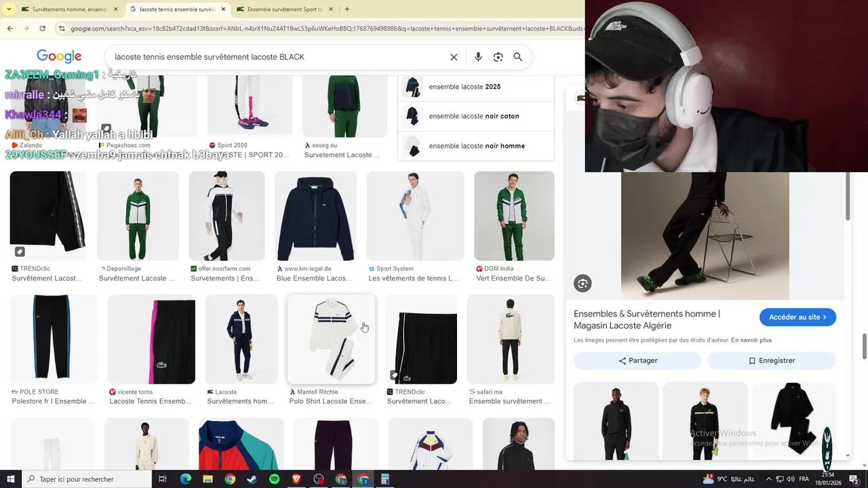
Task: Click the Enregistrer save button
Action: [772, 361]
